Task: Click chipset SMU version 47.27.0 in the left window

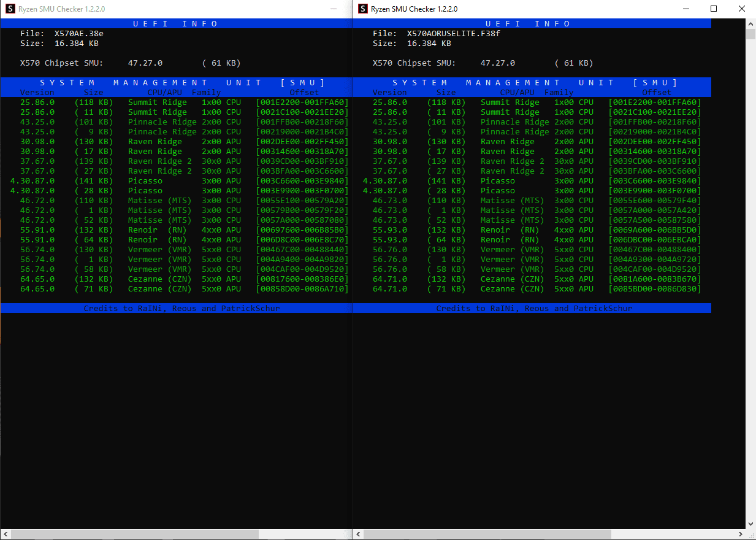Action: (x=145, y=63)
